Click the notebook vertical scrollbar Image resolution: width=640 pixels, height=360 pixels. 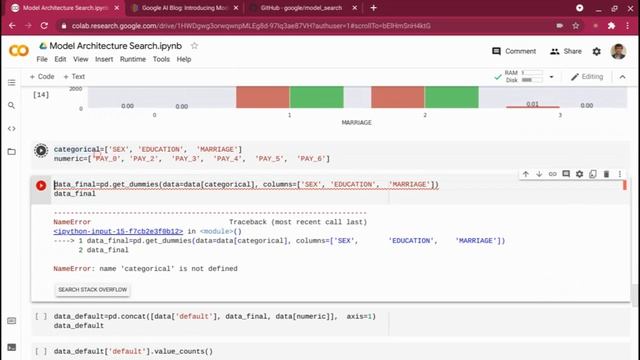pos(634,296)
